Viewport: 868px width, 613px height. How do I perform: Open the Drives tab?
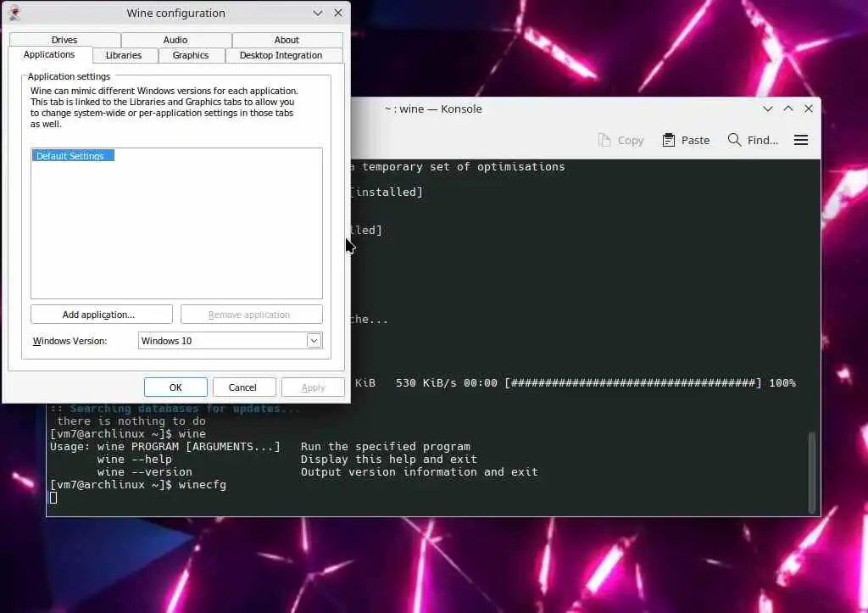click(x=64, y=40)
